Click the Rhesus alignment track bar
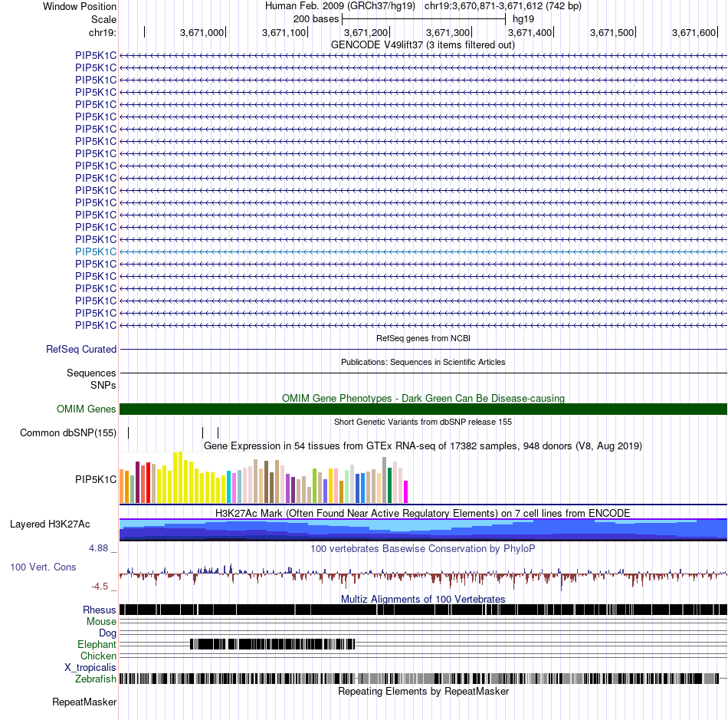 point(424,610)
